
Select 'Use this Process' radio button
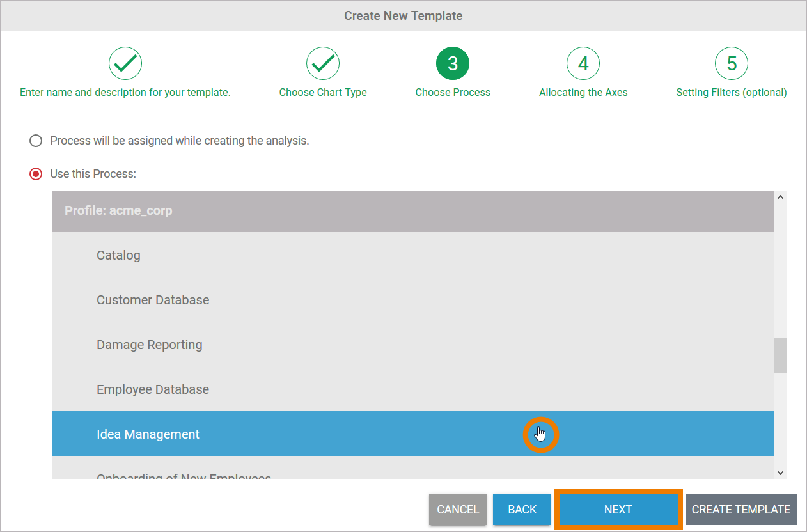tap(36, 174)
